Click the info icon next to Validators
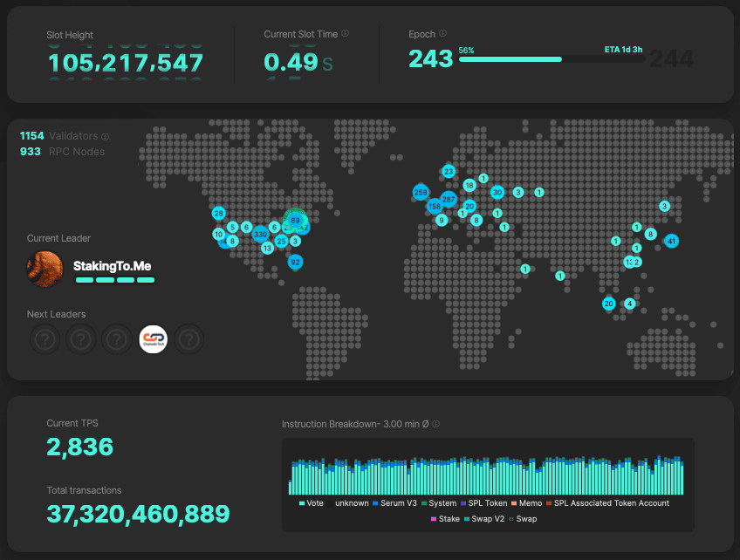 pos(106,137)
